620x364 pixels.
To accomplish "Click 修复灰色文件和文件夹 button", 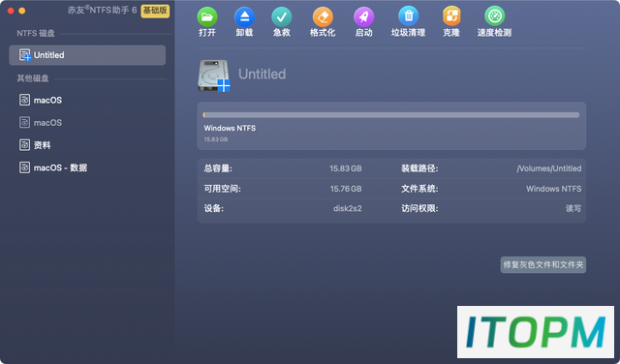I will pos(543,264).
